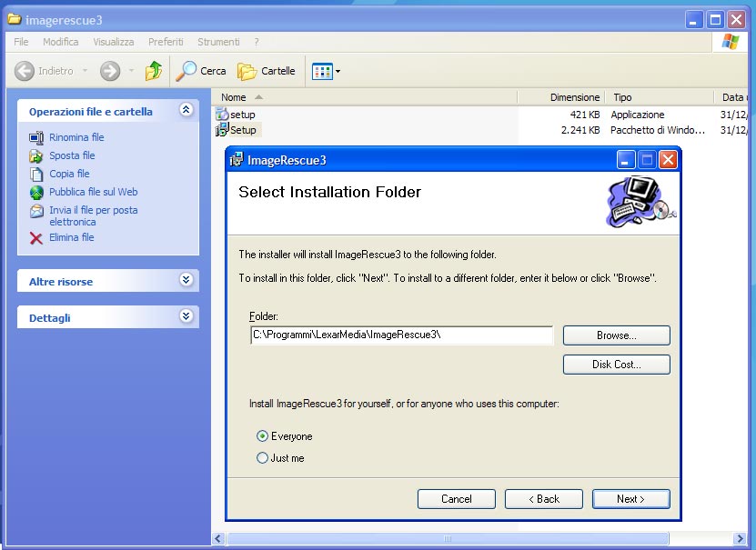Select the Just me radio button
The width and height of the screenshot is (756, 550).
(x=263, y=458)
